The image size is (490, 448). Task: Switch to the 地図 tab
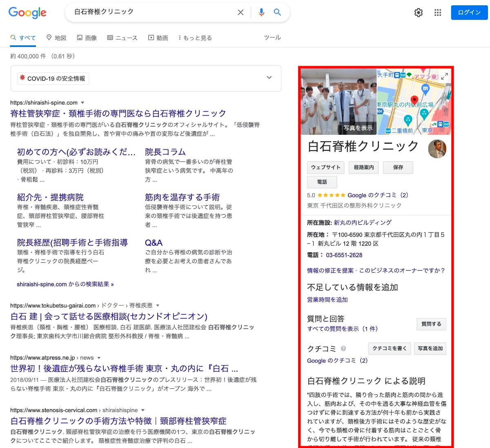coord(56,38)
